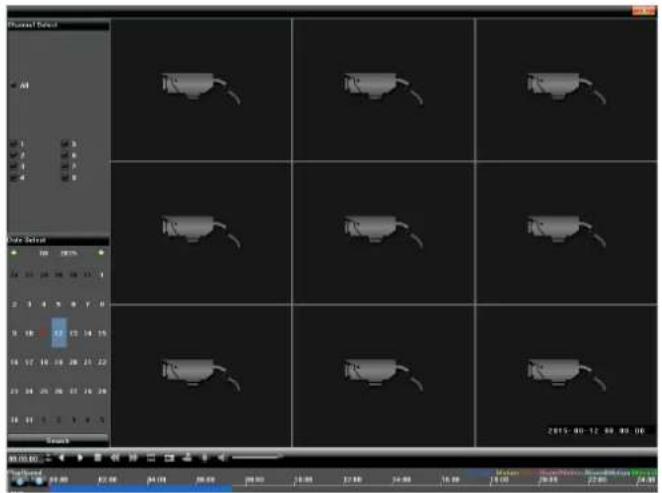Select the middle-right camera pane
This screenshot has height=493, width=662.
point(567,233)
